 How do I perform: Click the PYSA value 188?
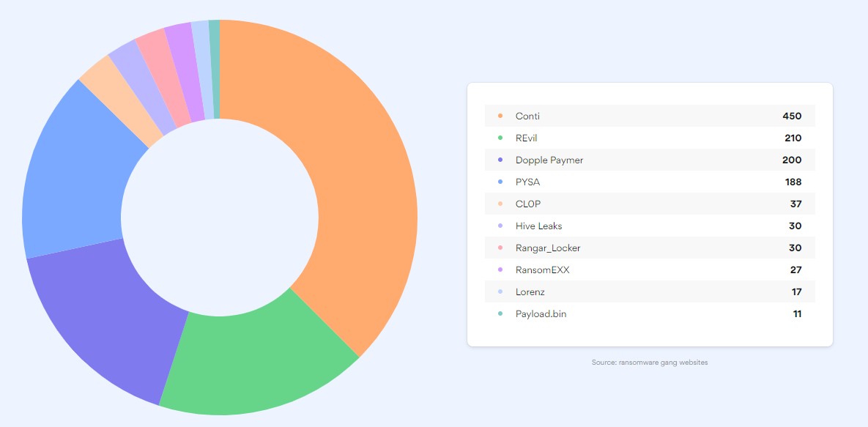pos(793,182)
